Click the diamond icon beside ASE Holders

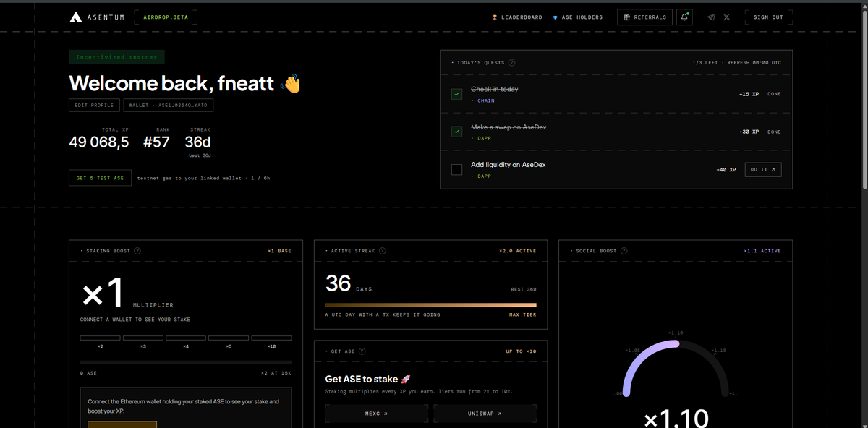tap(555, 17)
